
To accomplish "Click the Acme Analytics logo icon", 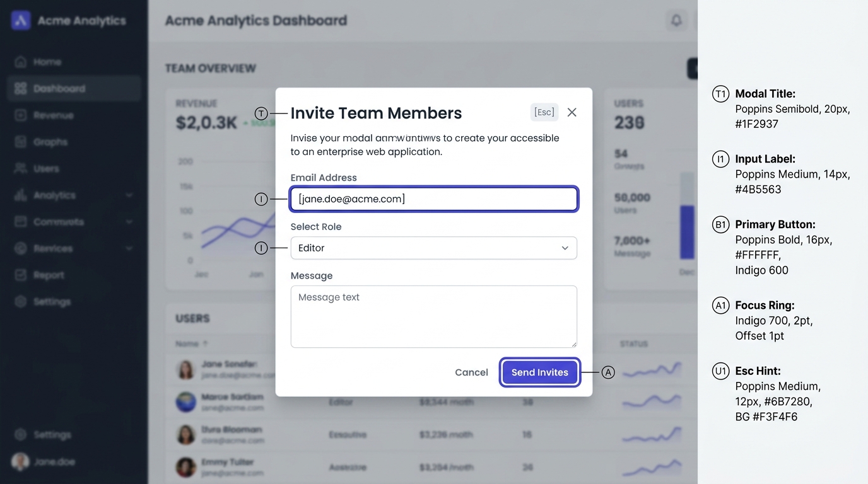I will 21,20.
